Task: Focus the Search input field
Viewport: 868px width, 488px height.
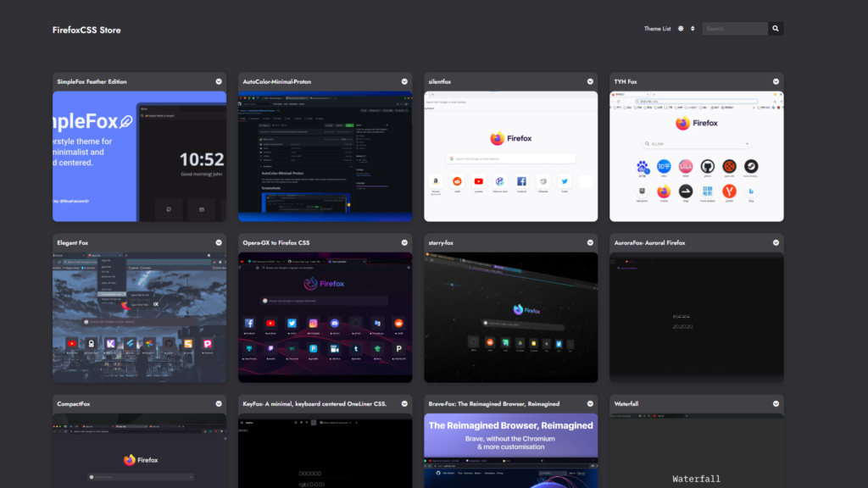Action: (x=735, y=29)
